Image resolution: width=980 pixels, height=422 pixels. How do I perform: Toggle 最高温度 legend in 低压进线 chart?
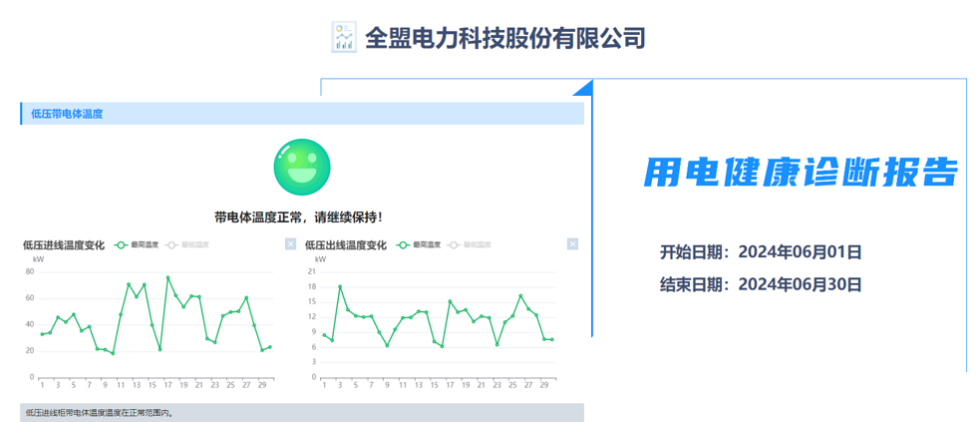coord(138,245)
